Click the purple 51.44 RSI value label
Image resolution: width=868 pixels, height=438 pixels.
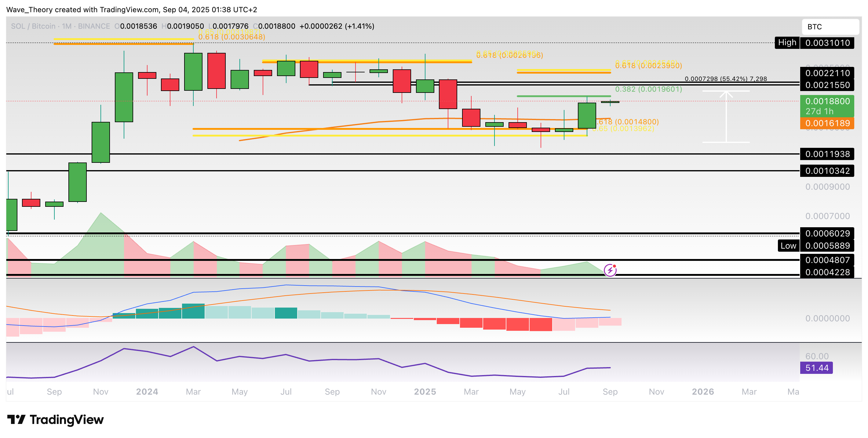[816, 367]
